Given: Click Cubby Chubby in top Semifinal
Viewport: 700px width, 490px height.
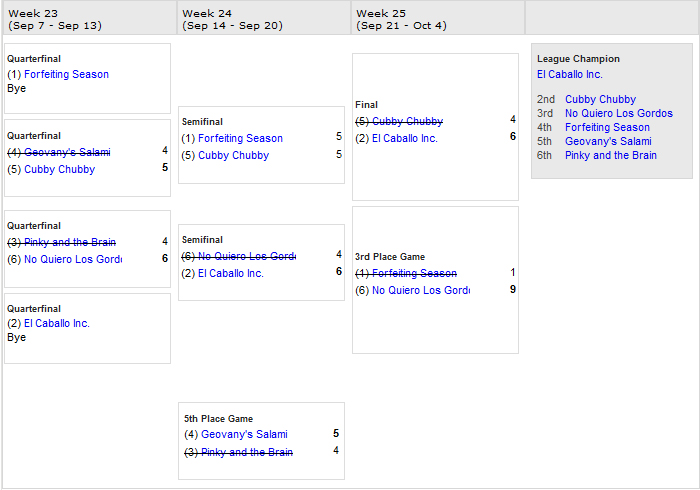Looking at the screenshot, I should click(x=233, y=156).
